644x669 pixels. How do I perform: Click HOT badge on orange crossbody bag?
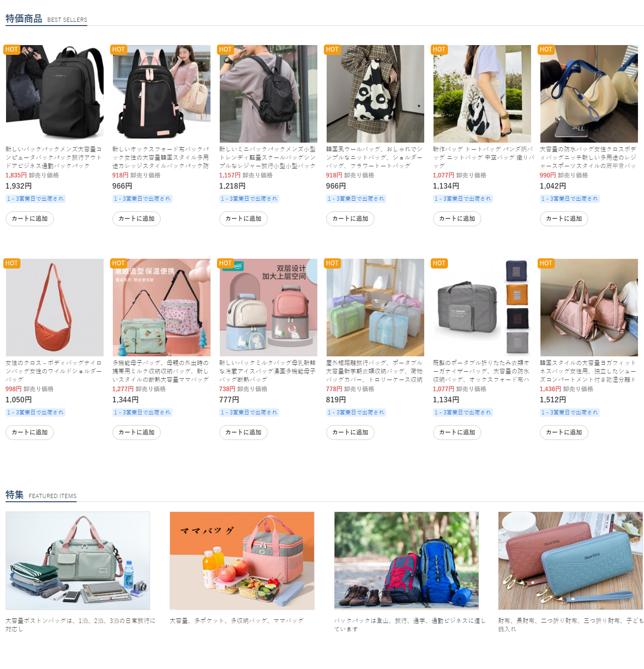coord(12,263)
